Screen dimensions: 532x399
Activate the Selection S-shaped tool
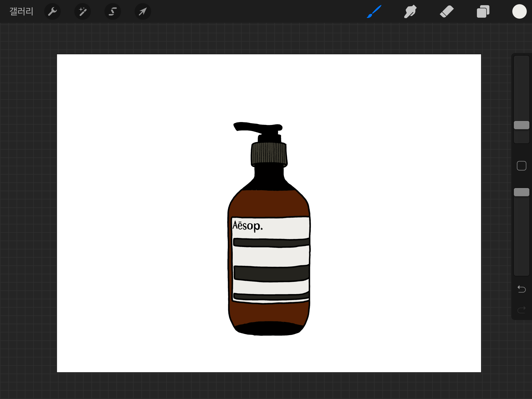(112, 11)
